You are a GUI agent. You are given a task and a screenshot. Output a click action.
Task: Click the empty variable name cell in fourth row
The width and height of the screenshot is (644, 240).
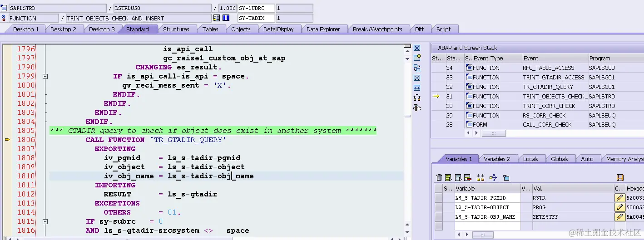[x=487, y=226]
